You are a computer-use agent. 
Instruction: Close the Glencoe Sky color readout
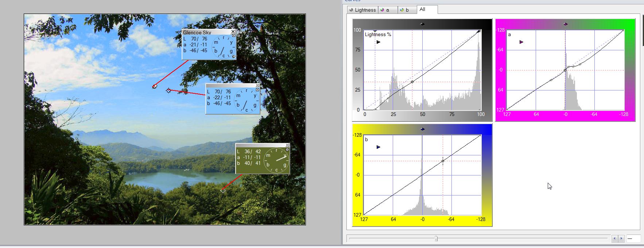pyautogui.click(x=233, y=32)
